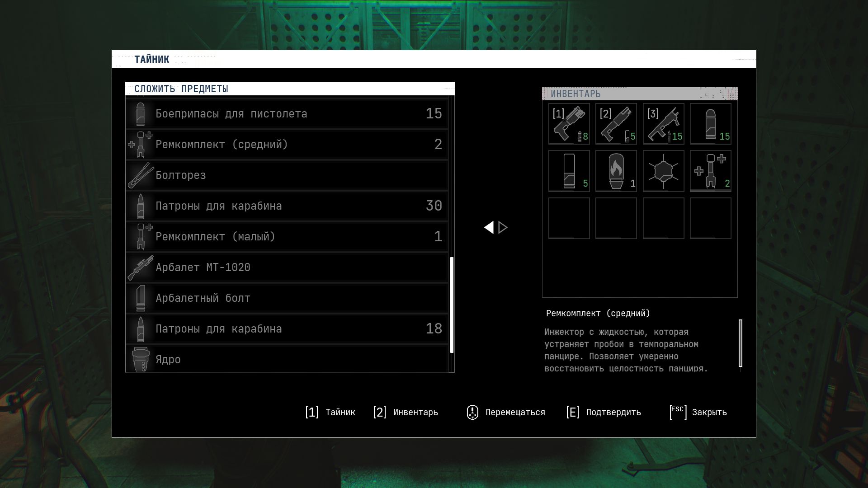
Task: Select shotgun weapon in inventory slot 2
Action: (x=616, y=124)
